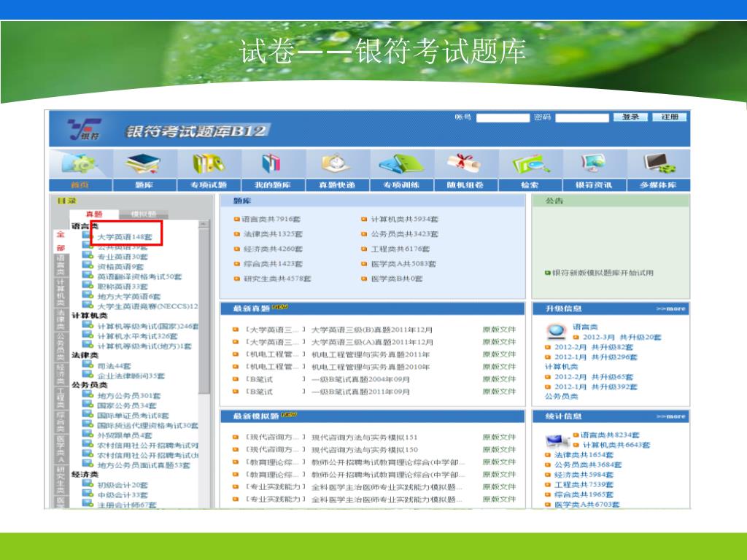Image resolution: width=747 pixels, height=560 pixels.
Task: Open 专项训练 green folder icon
Action: click(401, 164)
